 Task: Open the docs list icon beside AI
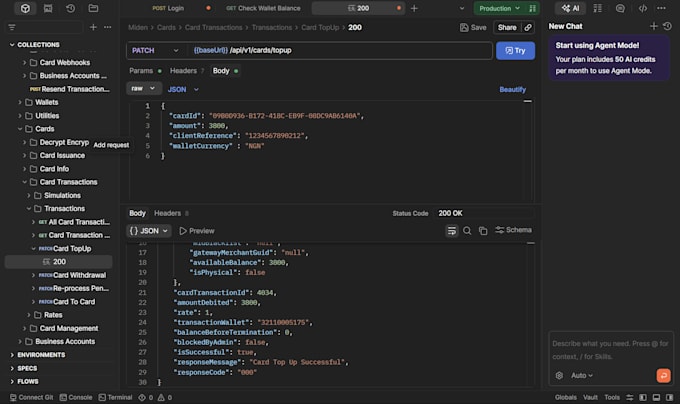[x=598, y=8]
